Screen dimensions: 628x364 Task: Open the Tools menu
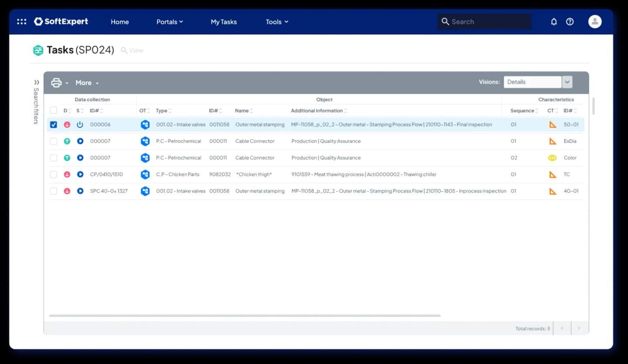point(277,22)
